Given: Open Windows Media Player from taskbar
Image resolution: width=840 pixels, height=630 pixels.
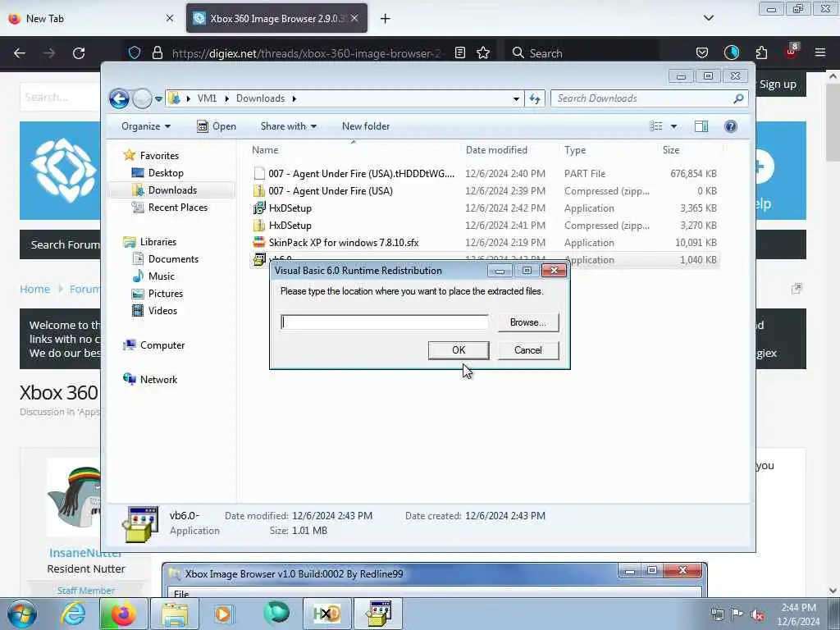Looking at the screenshot, I should point(223,614).
